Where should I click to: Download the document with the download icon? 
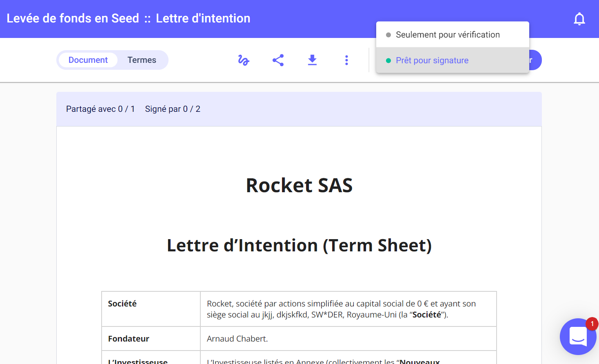pos(312,60)
